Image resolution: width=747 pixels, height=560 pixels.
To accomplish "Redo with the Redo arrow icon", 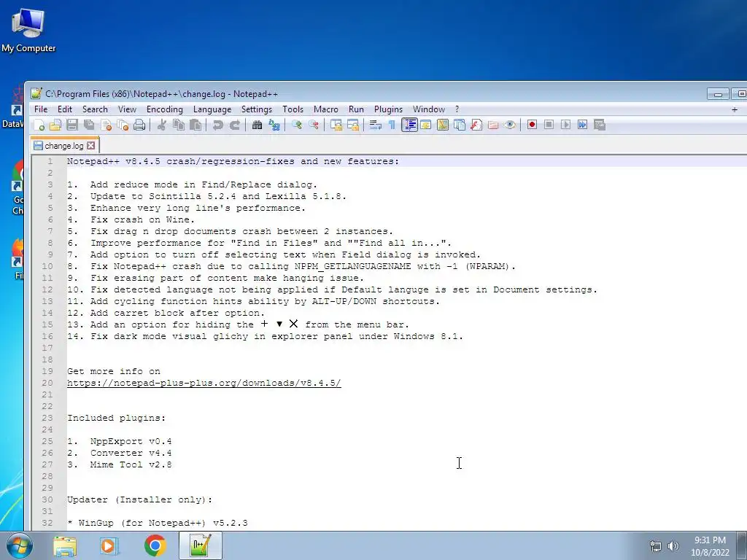I will tap(234, 125).
